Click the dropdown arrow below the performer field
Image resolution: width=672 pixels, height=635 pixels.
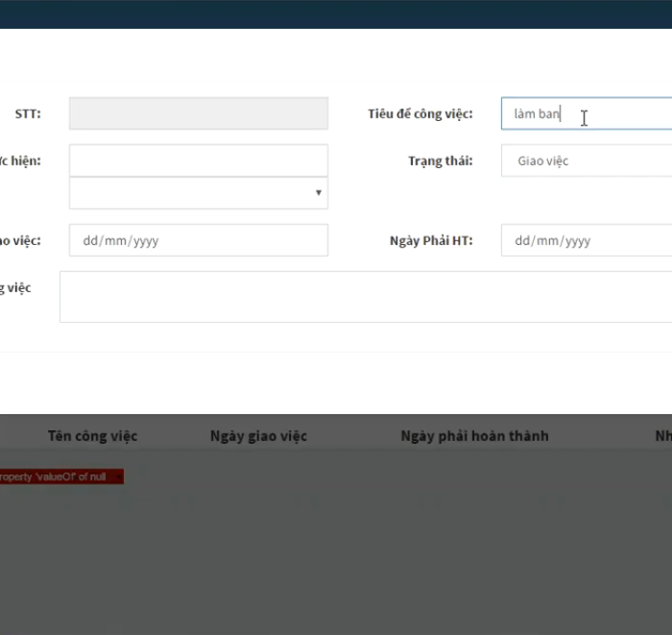(318, 193)
